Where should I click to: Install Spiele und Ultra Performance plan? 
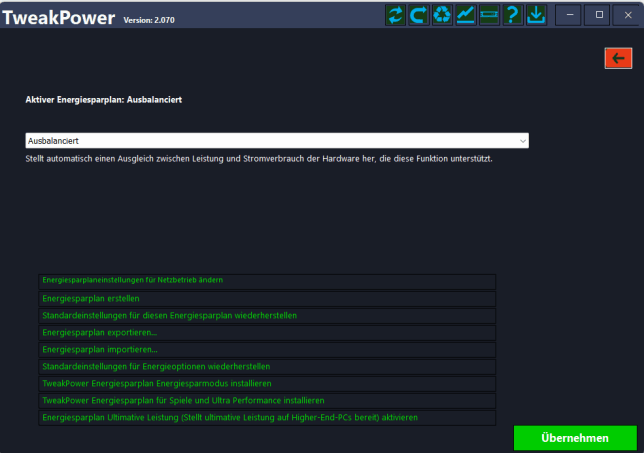[x=267, y=400]
